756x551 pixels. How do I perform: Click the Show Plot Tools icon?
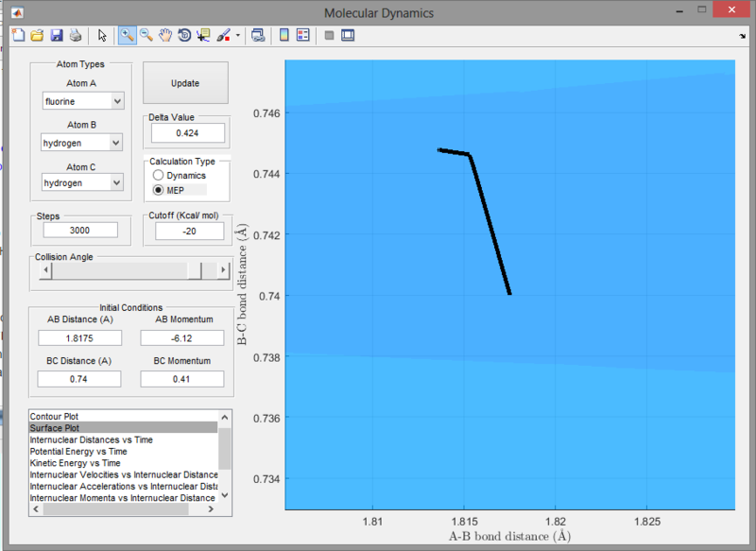[348, 35]
